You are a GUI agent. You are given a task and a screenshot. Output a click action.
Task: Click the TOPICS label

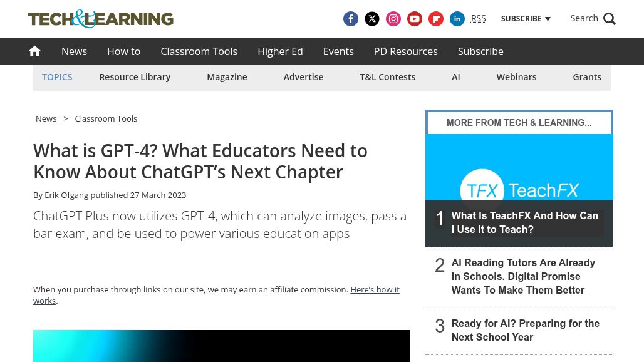click(x=57, y=77)
